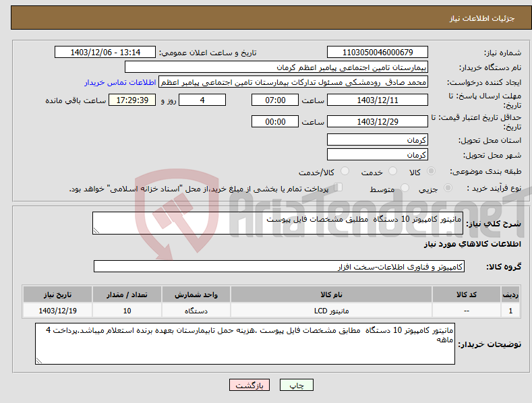Click the delivery city field کرمان
532x403 pixels.
[378, 155]
